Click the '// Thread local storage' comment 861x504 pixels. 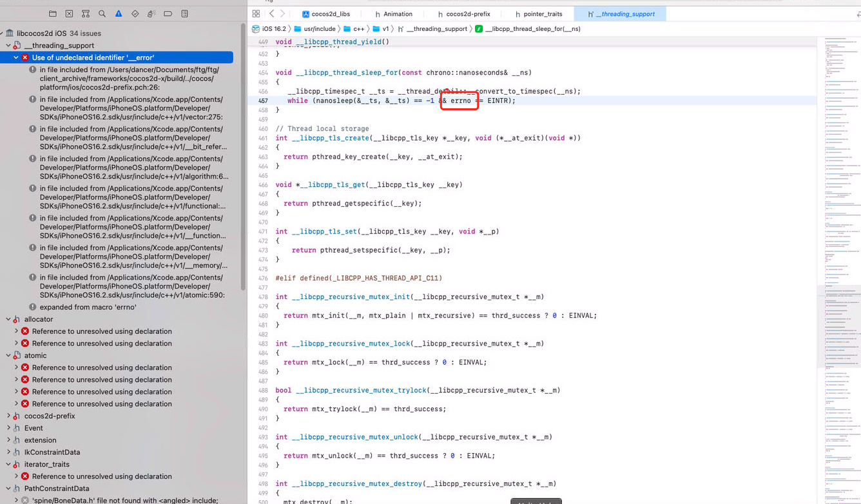(322, 129)
